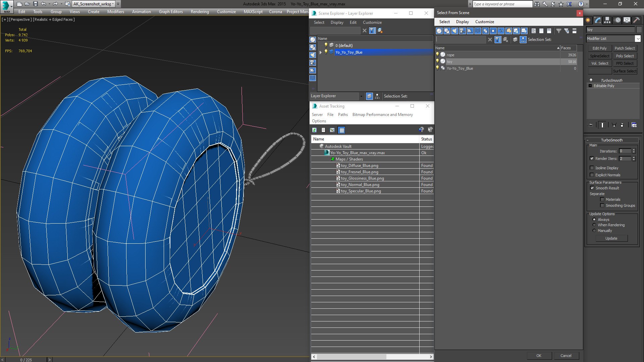
Task: Uncheck Smooth Result option
Action: (x=592, y=188)
